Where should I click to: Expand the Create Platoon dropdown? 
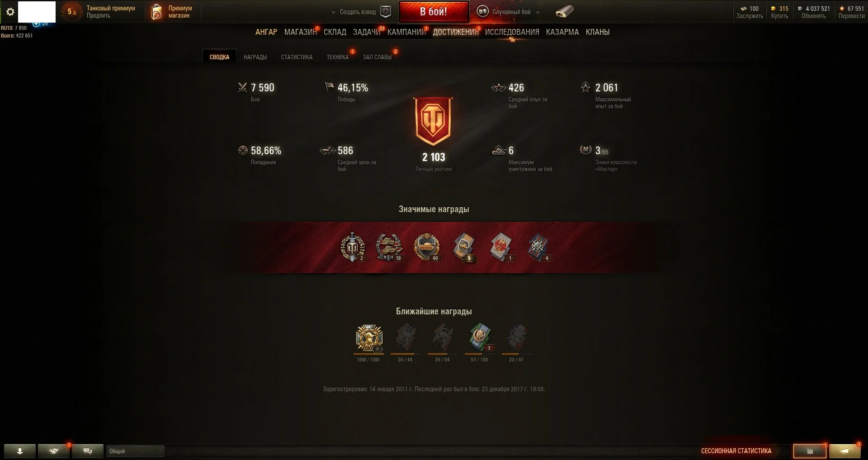pyautogui.click(x=354, y=12)
